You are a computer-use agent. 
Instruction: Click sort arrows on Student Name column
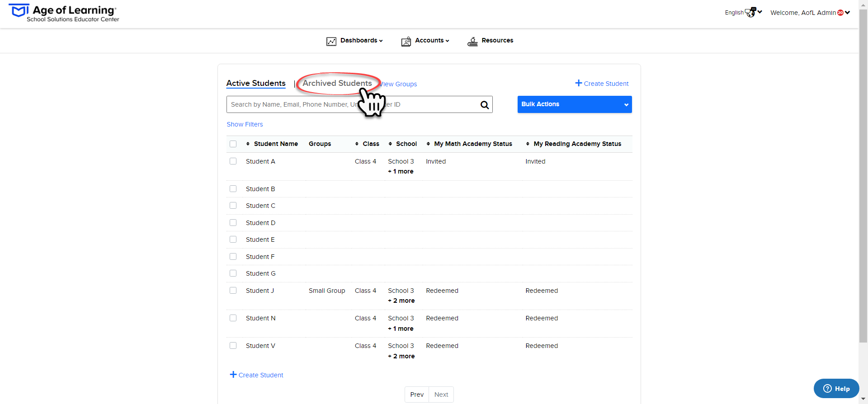tap(248, 144)
